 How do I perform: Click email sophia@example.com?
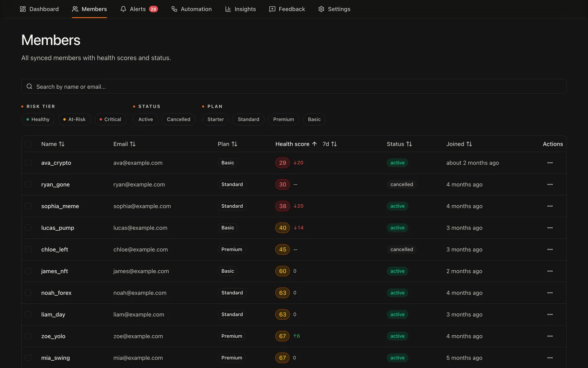pos(142,206)
